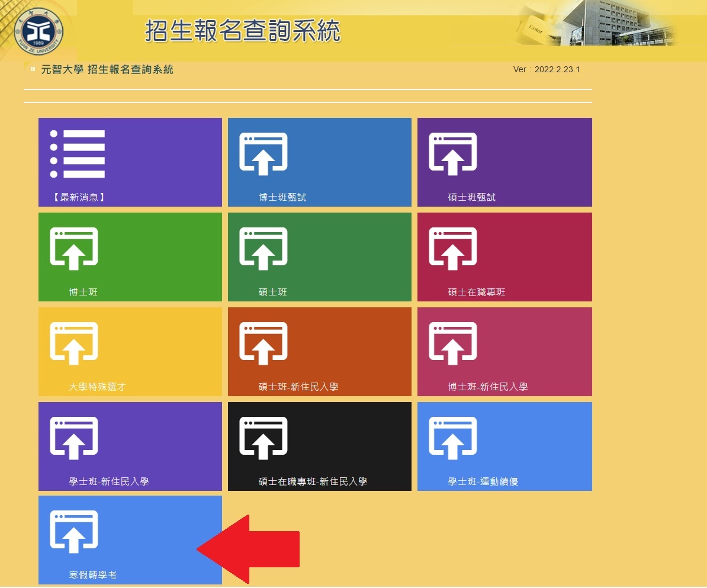The width and height of the screenshot is (707, 588).
Task: Choose the 學士班-新住民入學 label
Action: [109, 481]
